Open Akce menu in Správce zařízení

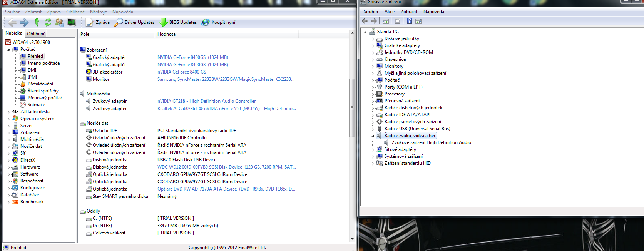390,12
